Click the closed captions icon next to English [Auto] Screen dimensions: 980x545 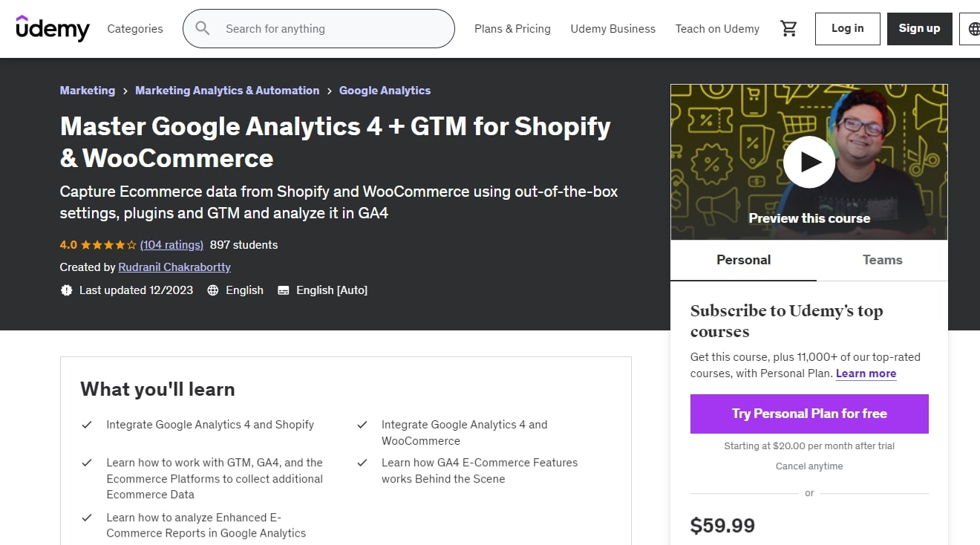point(283,290)
